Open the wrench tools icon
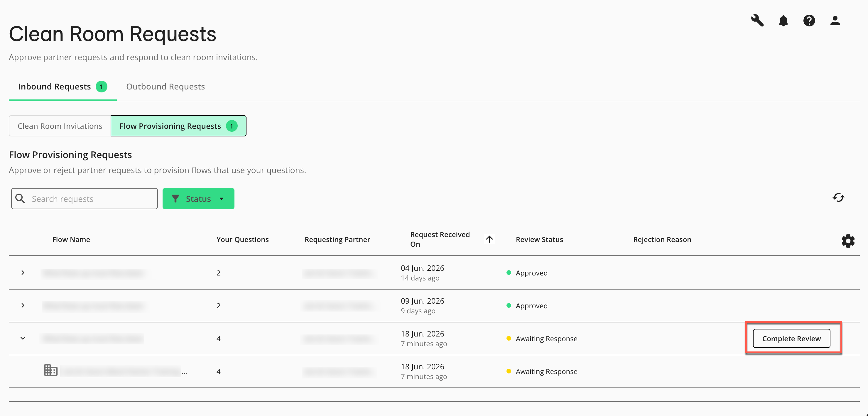This screenshot has width=868, height=416. pos(757,21)
